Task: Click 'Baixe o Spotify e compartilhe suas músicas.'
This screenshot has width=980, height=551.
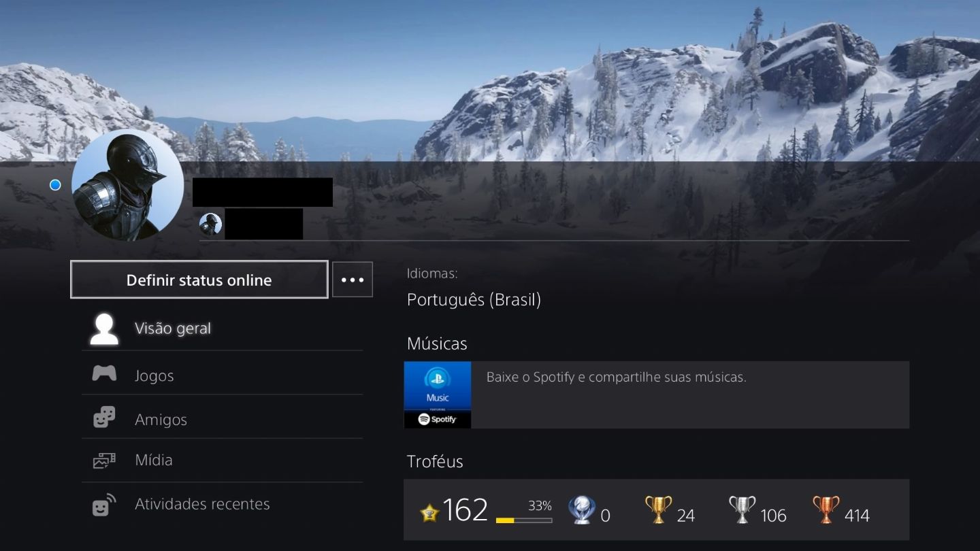Action: (x=617, y=377)
